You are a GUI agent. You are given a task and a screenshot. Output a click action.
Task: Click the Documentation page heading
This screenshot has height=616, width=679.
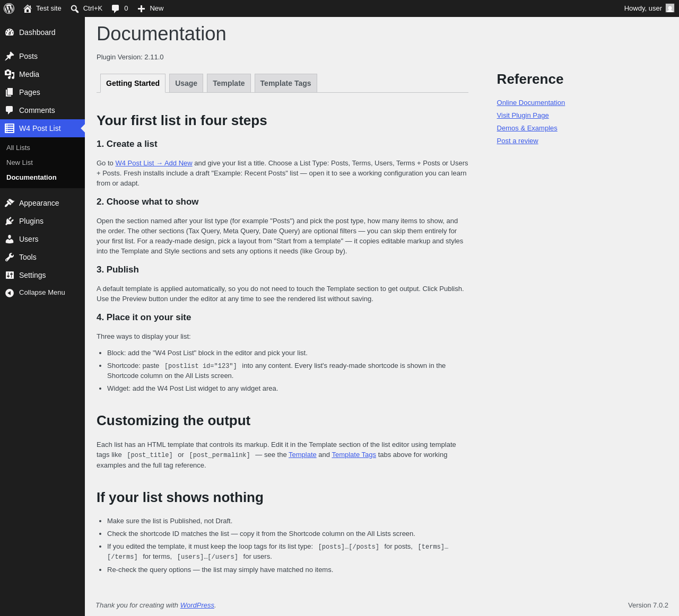click(x=161, y=34)
